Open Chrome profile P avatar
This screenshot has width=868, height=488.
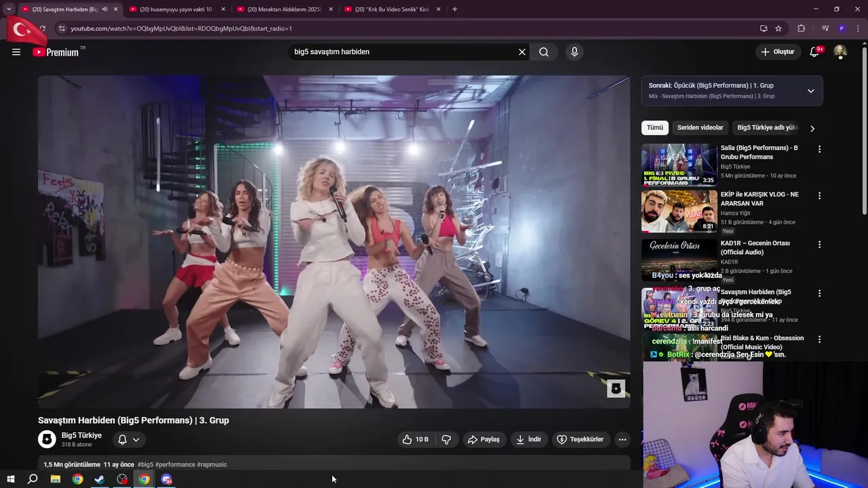(x=842, y=28)
